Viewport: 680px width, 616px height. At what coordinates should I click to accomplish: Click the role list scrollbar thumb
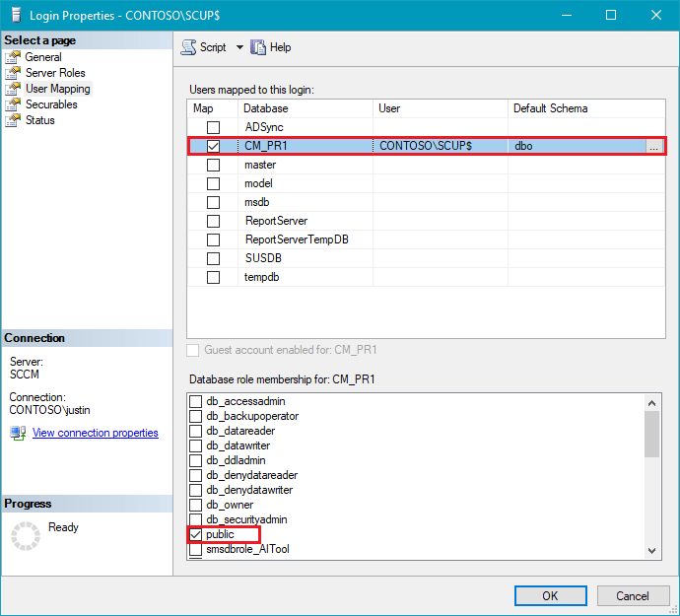click(651, 435)
